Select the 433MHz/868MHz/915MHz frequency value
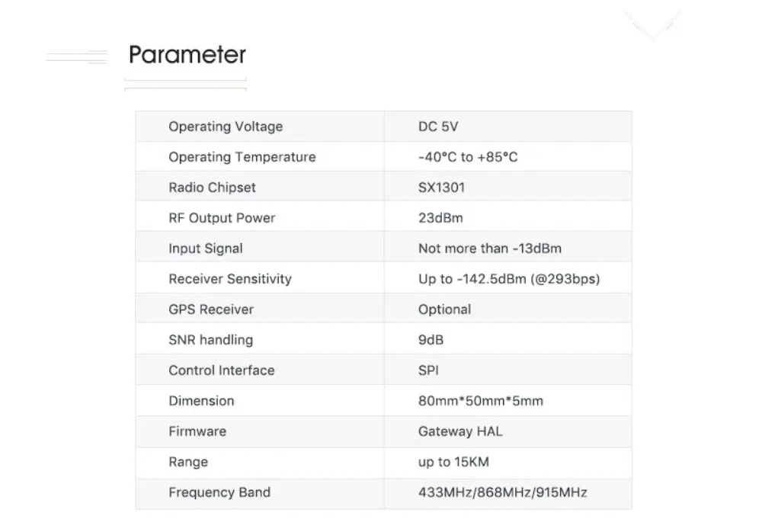Image resolution: width=778 pixels, height=532 pixels. (x=503, y=493)
